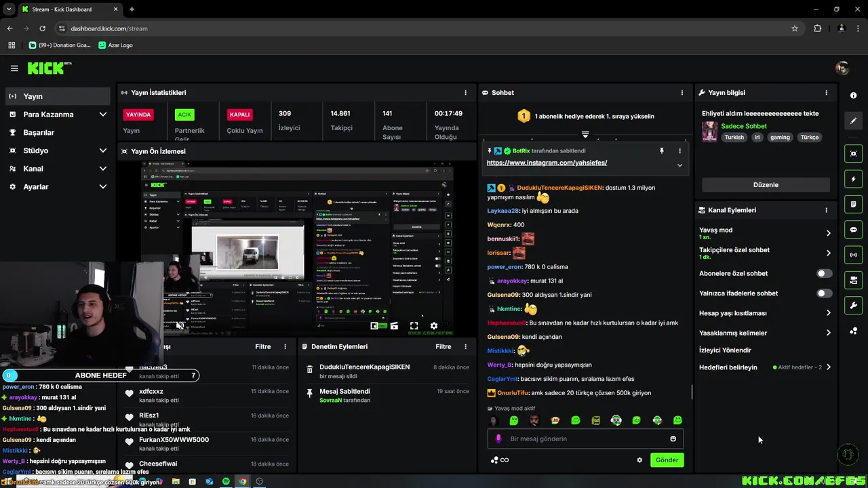Unmute the stream preview audio

click(180, 326)
